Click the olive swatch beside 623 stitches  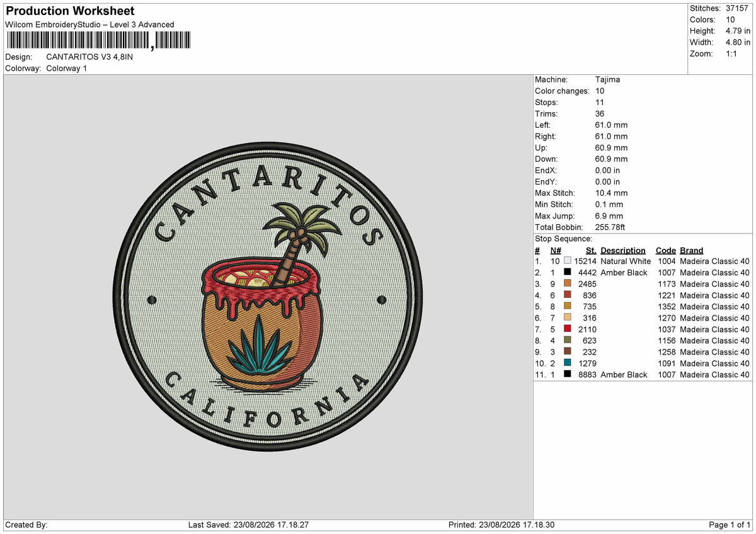point(567,340)
